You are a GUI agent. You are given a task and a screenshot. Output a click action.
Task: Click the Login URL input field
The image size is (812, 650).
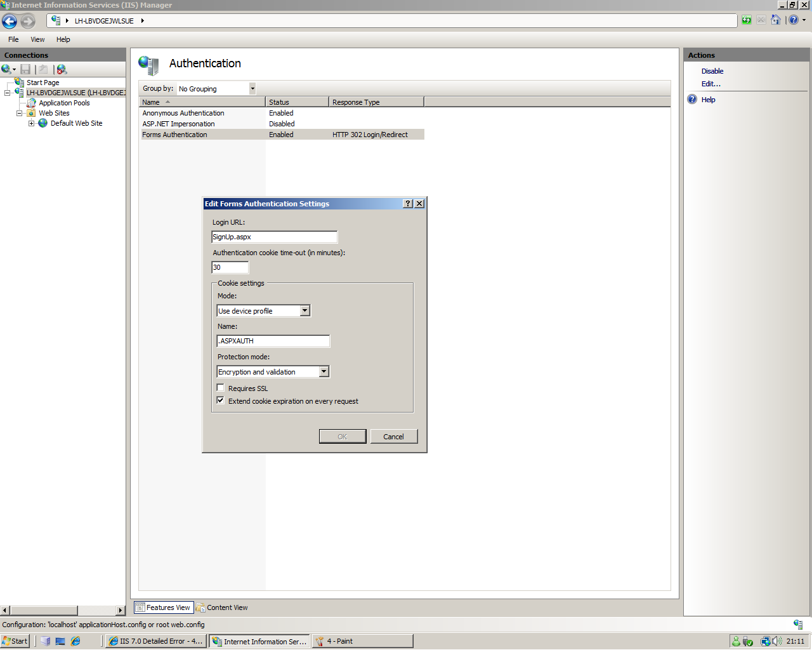click(274, 237)
